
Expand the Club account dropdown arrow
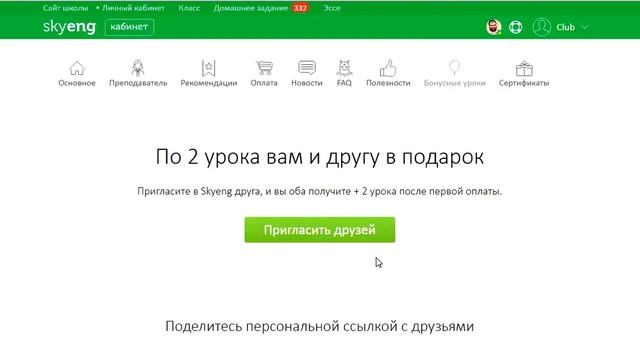click(584, 27)
